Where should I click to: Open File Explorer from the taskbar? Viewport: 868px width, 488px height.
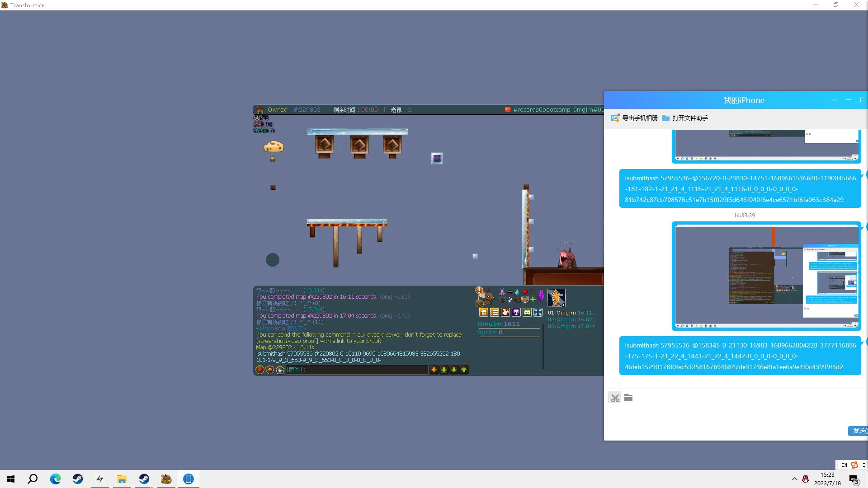(122, 479)
